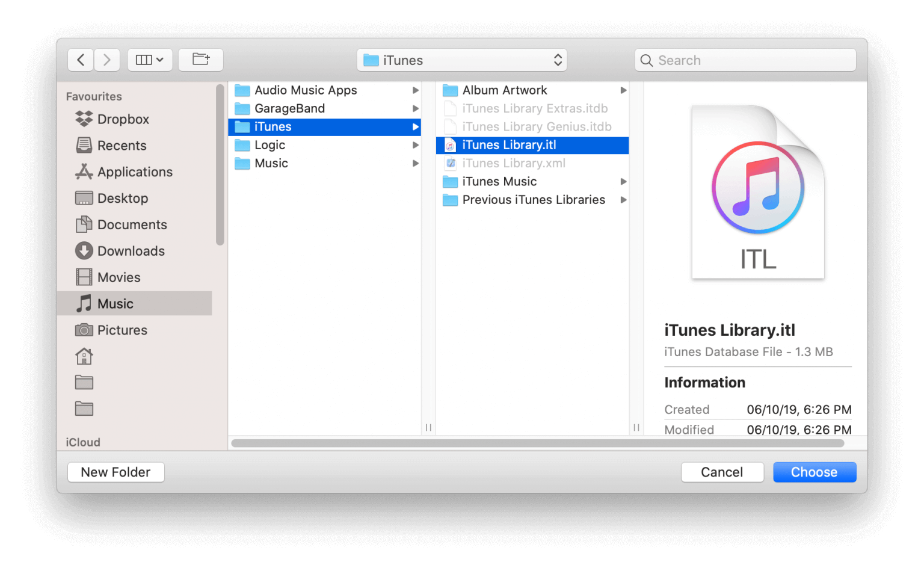
Task: Open the iTunes folder path popup
Action: [x=462, y=60]
